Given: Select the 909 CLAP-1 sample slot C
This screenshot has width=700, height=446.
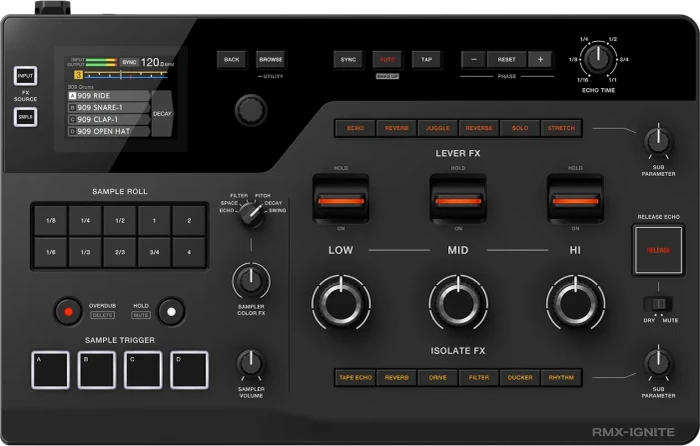Looking at the screenshot, I should [x=108, y=120].
